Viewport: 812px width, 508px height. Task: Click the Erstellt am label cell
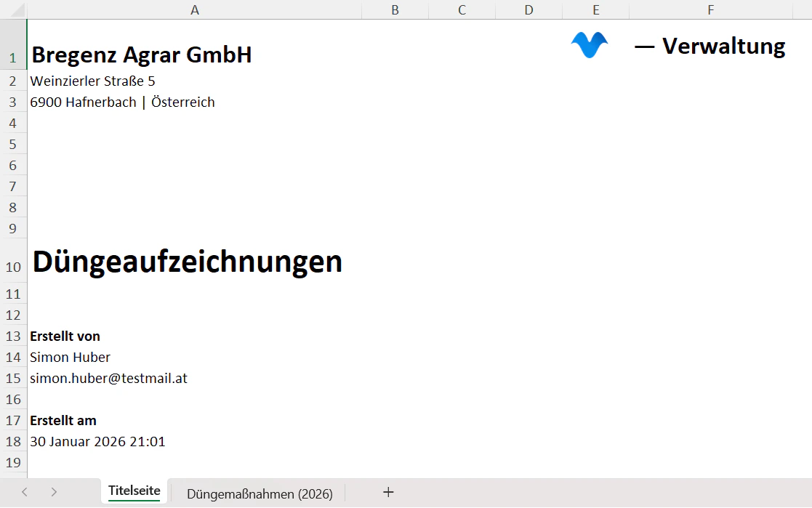[x=63, y=420]
